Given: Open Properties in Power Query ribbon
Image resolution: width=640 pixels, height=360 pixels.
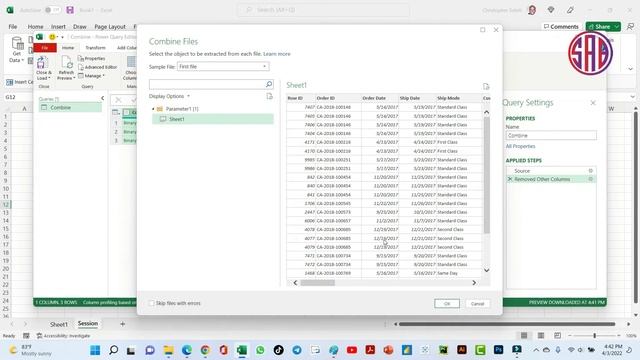Looking at the screenshot, I should [91, 58].
